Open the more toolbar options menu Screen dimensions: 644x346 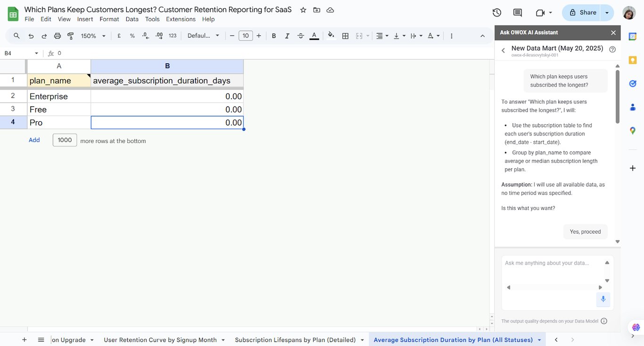[452, 36]
